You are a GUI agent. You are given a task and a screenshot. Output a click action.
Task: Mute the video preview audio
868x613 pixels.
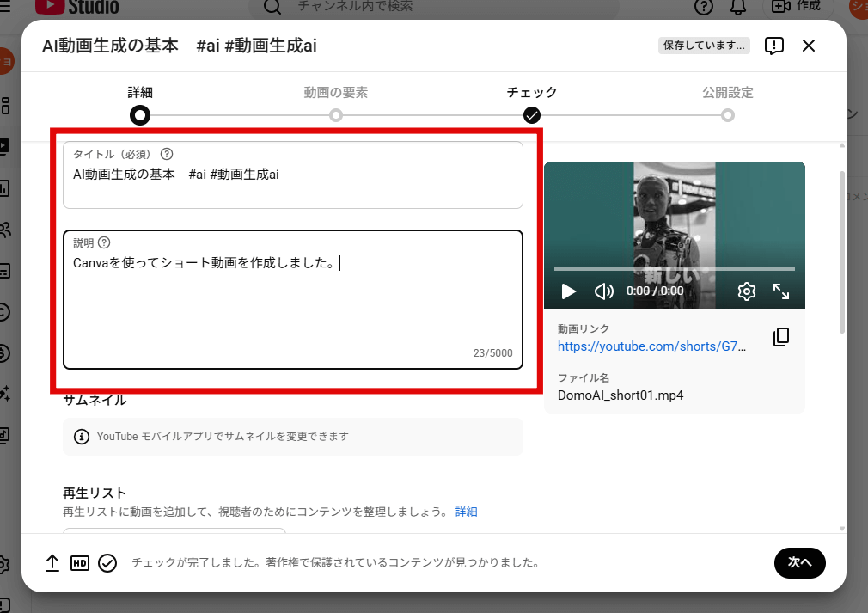[x=603, y=291]
